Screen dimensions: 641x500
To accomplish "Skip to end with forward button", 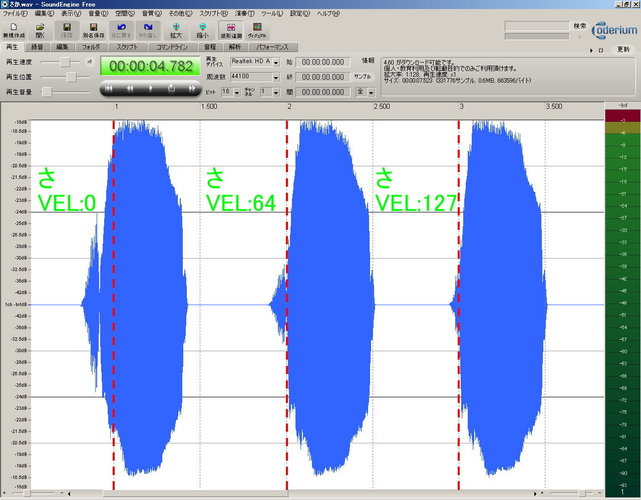I will (192, 88).
